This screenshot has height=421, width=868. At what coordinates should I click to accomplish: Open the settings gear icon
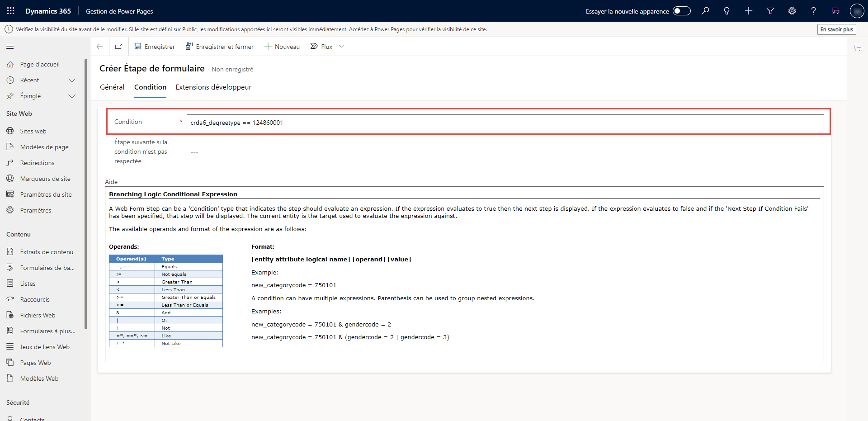[792, 11]
